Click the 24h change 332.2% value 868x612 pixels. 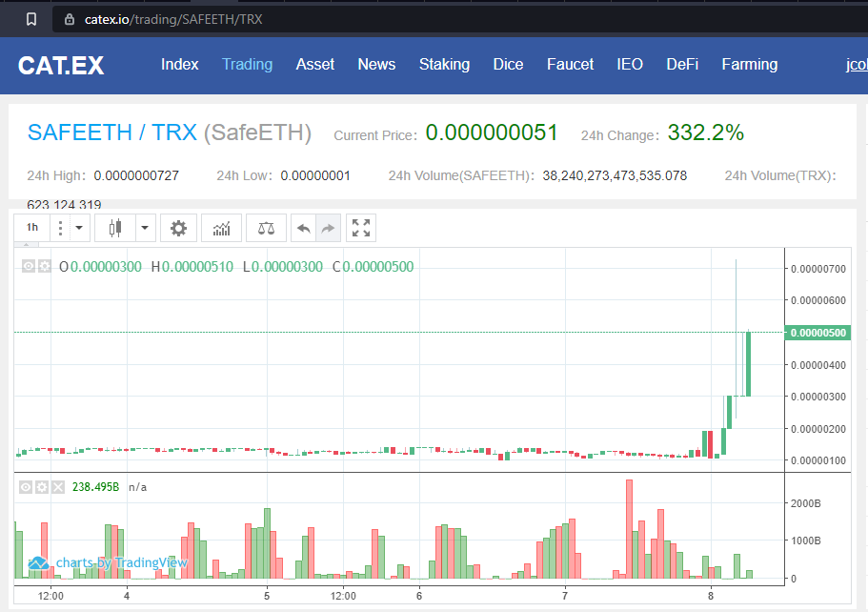point(705,133)
